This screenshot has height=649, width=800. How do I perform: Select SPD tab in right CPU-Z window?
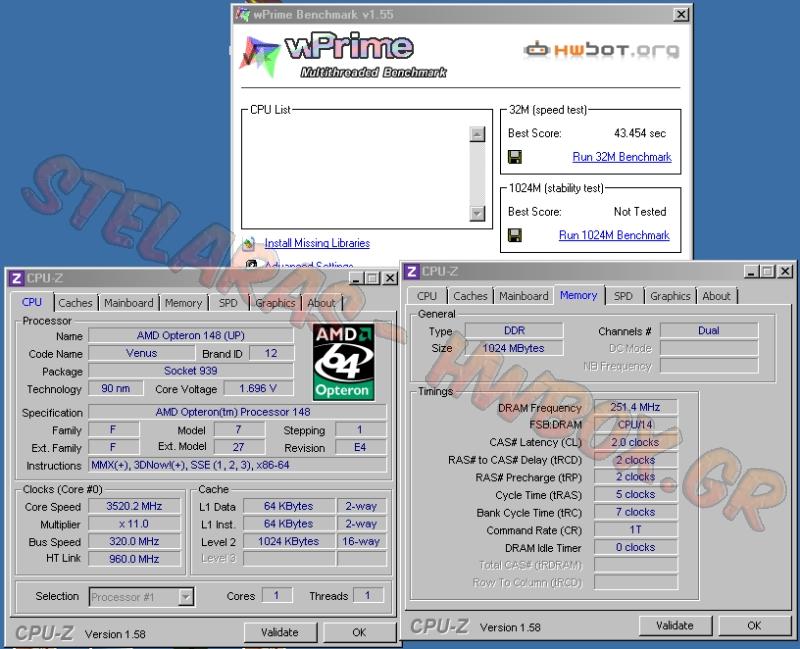pyautogui.click(x=623, y=296)
